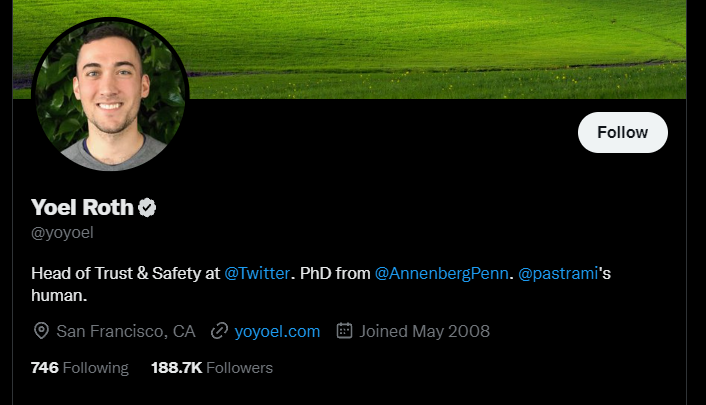Click the word 'human.' in the bio
This screenshot has width=706, height=405.
pos(59,296)
